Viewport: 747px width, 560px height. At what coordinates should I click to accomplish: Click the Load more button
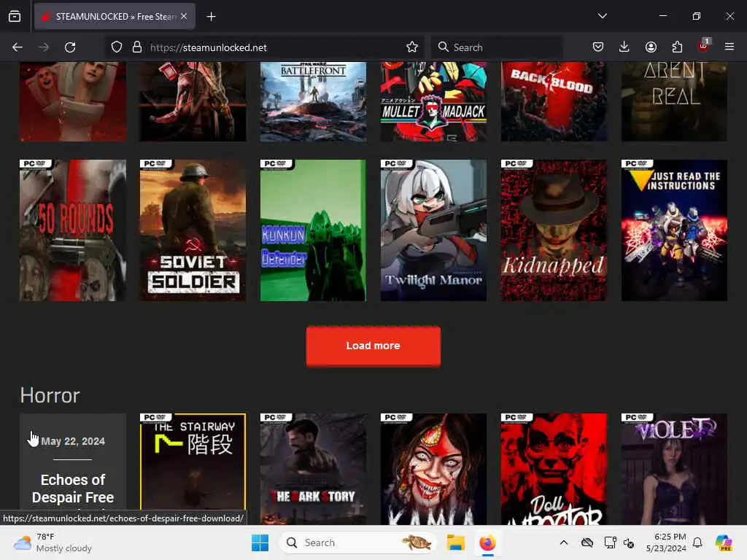coord(373,346)
